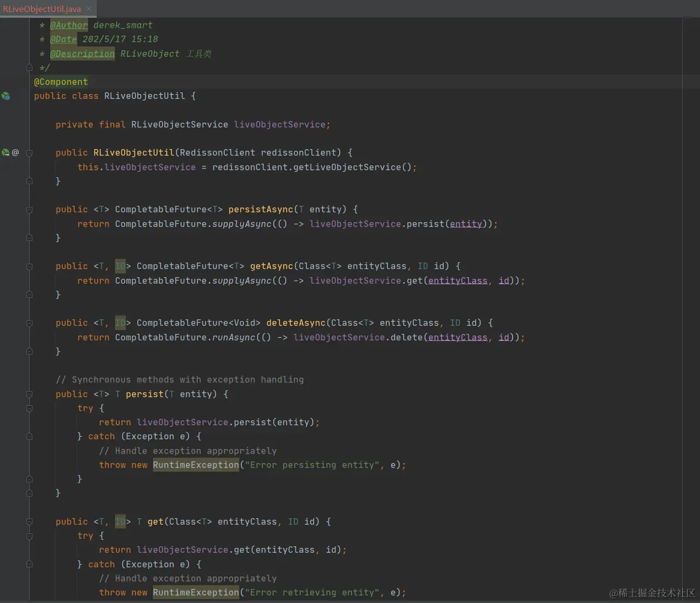Click highlighted ID type parameter in synchronous get signature

(x=120, y=521)
